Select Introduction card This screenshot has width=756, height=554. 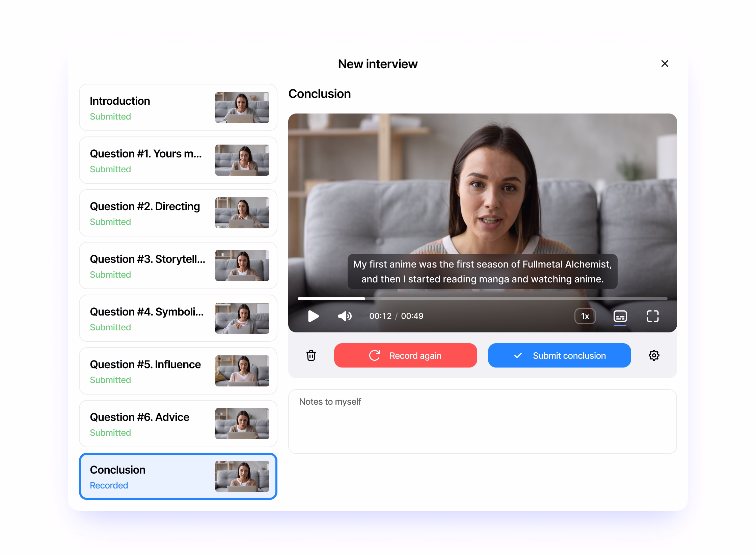[x=178, y=107]
